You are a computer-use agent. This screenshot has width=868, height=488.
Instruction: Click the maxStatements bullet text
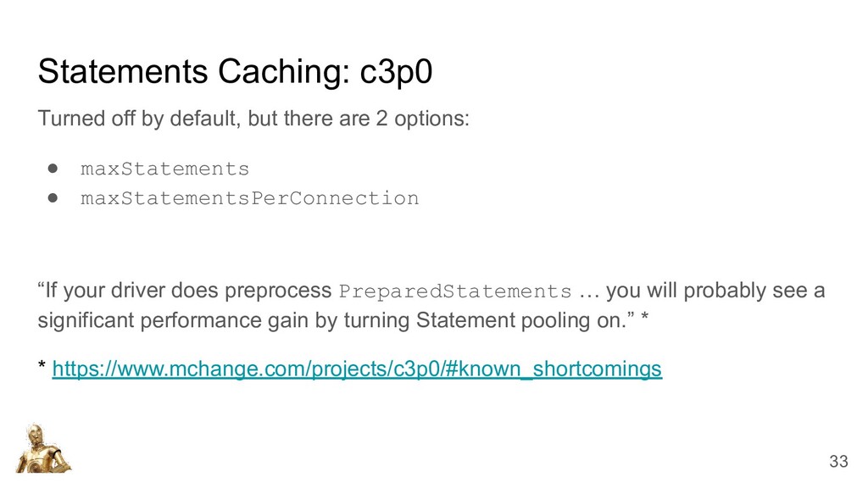165,169
